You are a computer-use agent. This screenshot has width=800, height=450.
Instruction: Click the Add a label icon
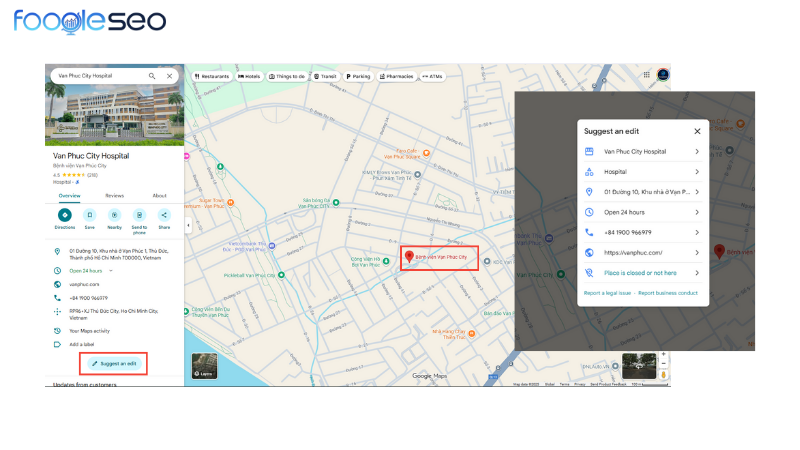coord(57,344)
